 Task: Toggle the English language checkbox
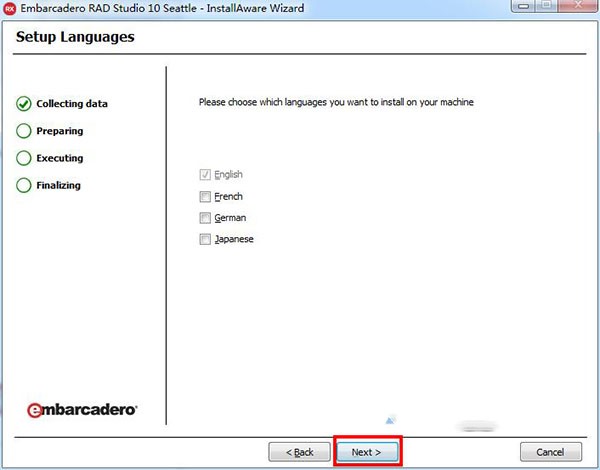[205, 175]
